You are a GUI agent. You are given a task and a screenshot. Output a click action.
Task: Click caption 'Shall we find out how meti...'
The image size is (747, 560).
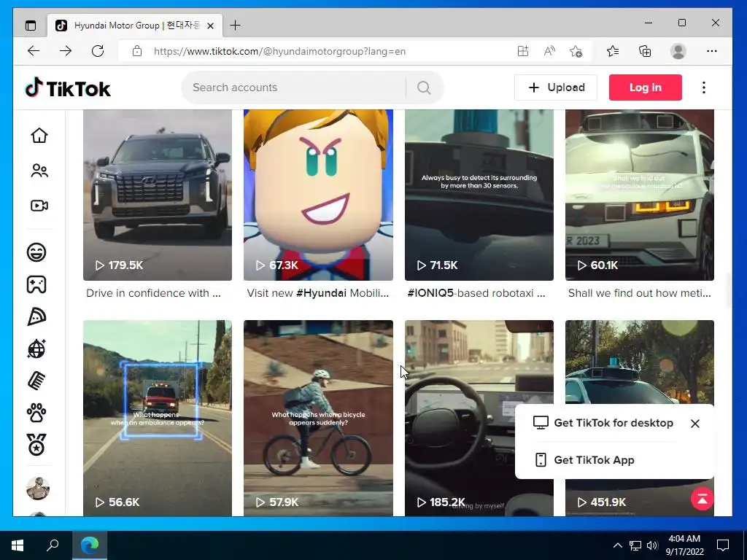point(639,293)
